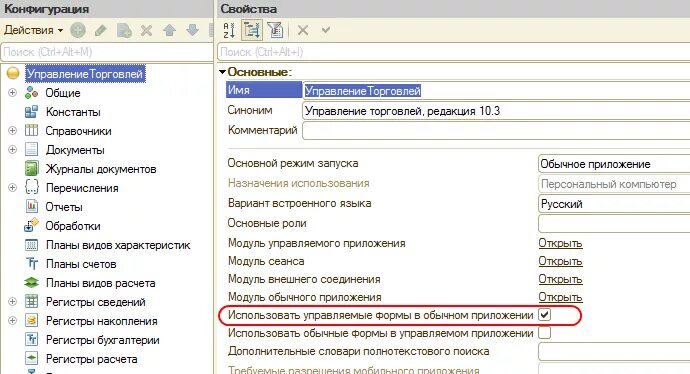Click the Обработки icon
Image resolution: width=690 pixels, height=374 pixels.
[x=31, y=225]
